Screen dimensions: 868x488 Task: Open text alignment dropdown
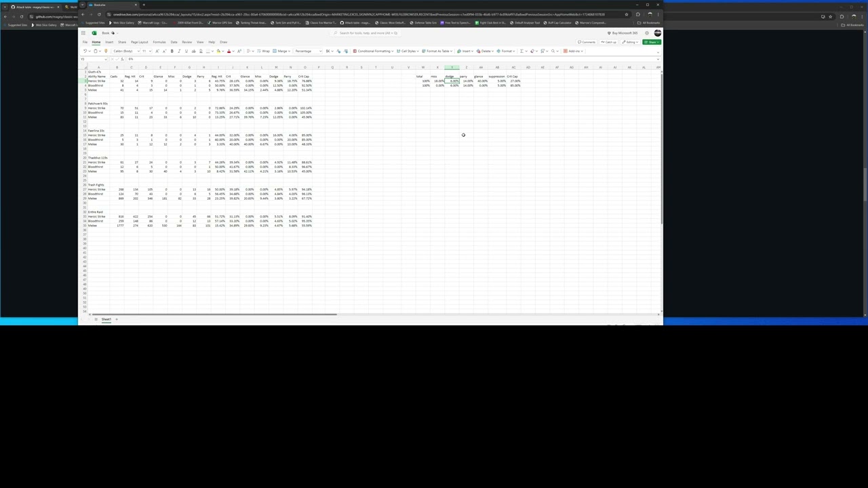coord(253,51)
